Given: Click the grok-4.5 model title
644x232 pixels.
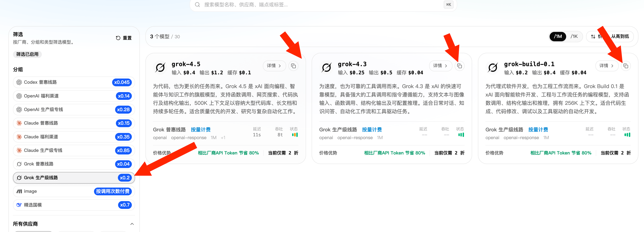Looking at the screenshot, I should 186,64.
